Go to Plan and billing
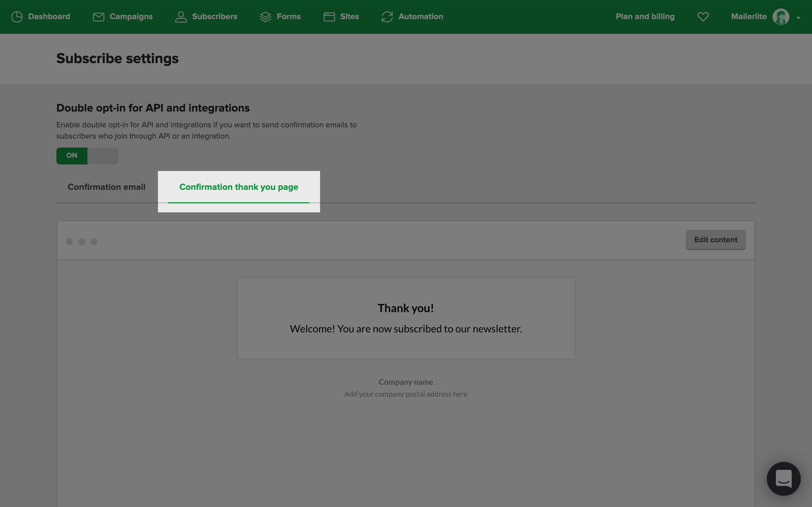 (x=645, y=17)
